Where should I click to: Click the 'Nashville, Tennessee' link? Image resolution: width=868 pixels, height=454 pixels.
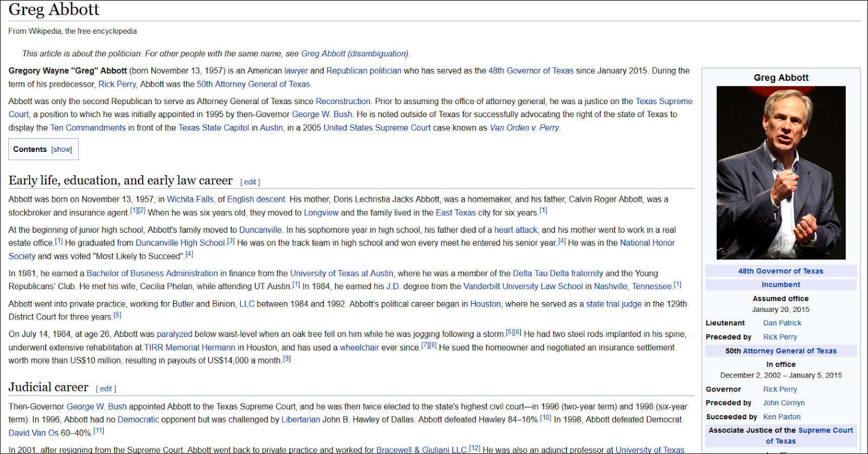(x=633, y=286)
